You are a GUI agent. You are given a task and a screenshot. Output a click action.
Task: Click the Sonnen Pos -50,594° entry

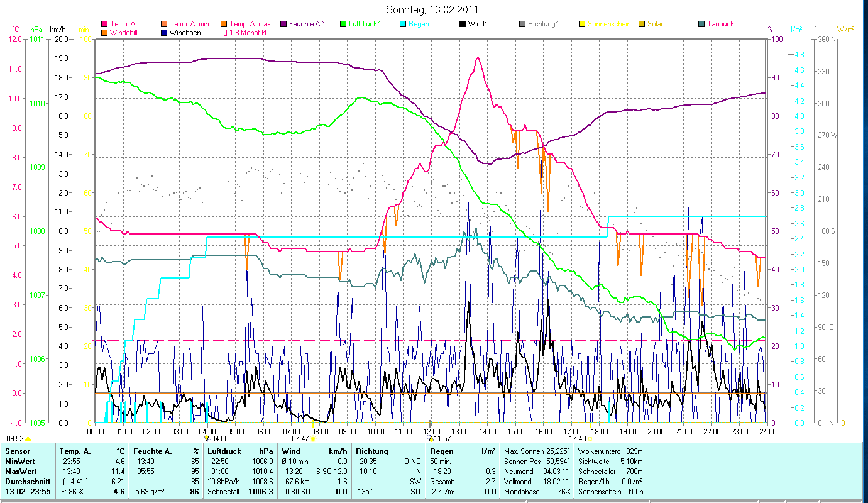tap(537, 461)
